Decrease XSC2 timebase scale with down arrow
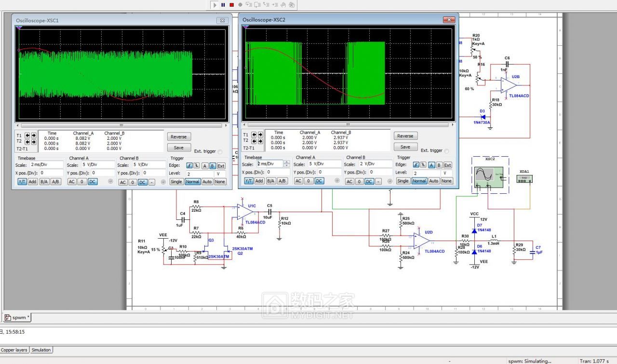The image size is (617, 364). point(287,165)
